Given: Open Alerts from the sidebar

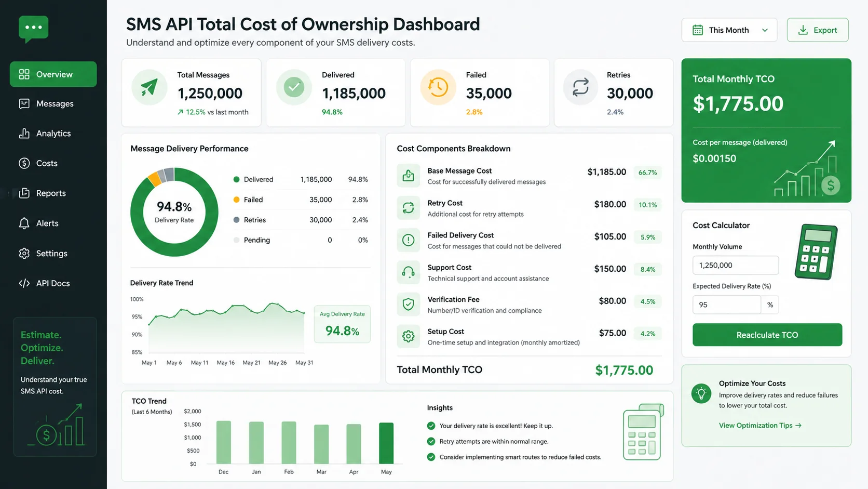Looking at the screenshot, I should click(x=53, y=223).
